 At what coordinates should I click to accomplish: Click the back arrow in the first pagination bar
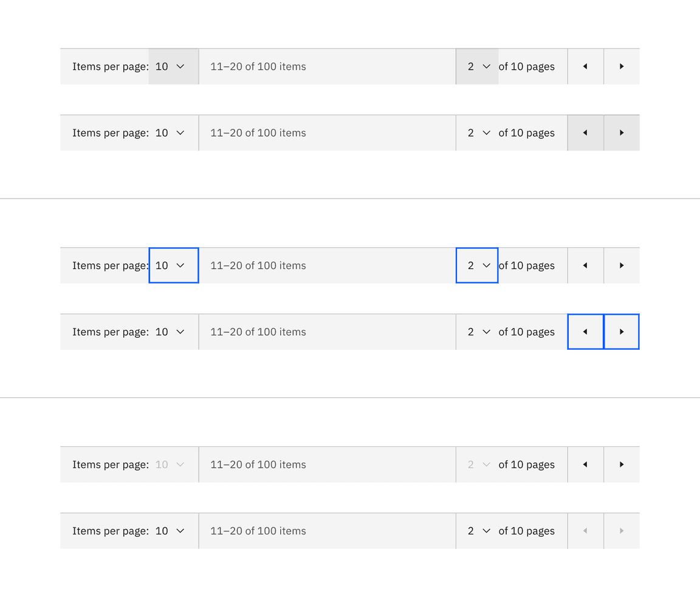click(x=585, y=66)
